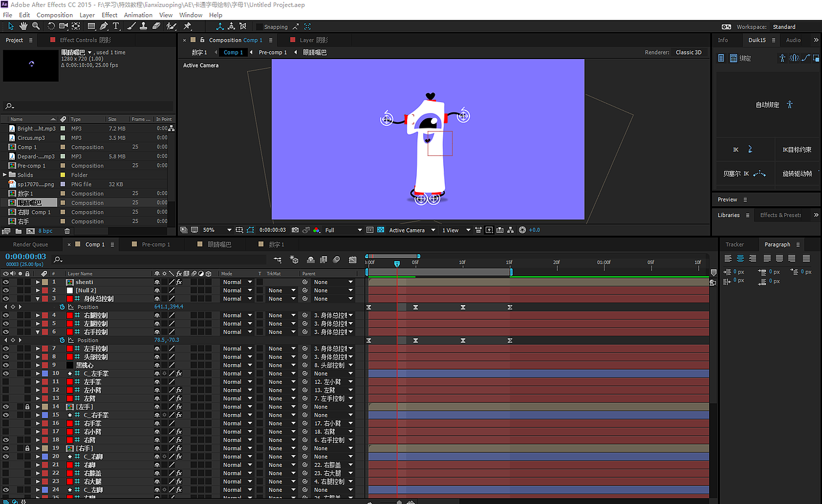The image size is (822, 504).
Task: Expand the Solids folder
Action: (5, 175)
